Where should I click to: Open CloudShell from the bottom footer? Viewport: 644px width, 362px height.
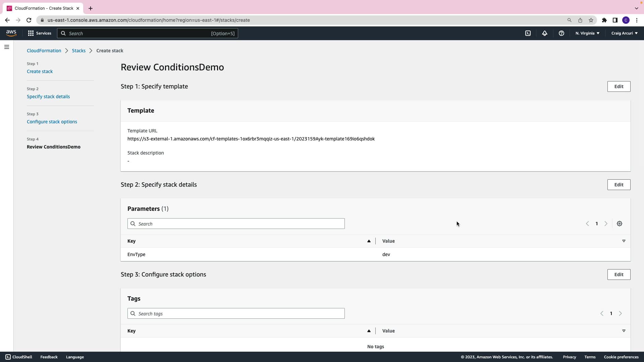[19, 357]
